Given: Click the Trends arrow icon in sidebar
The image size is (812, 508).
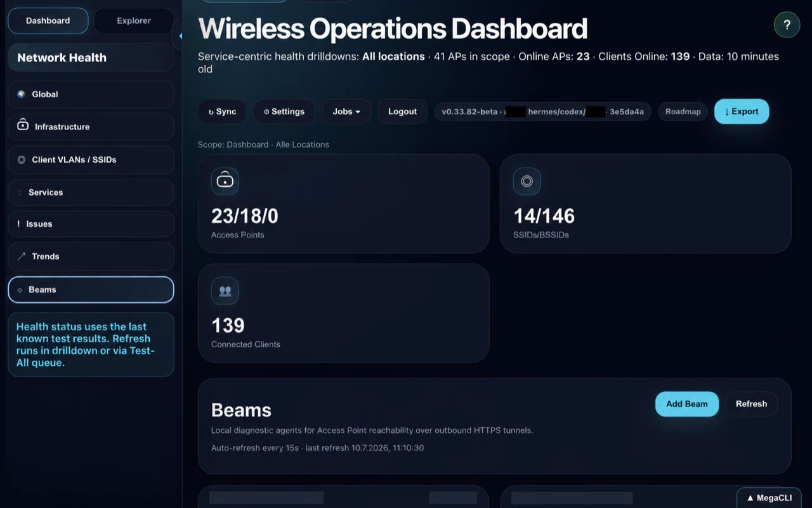Looking at the screenshot, I should coord(22,257).
